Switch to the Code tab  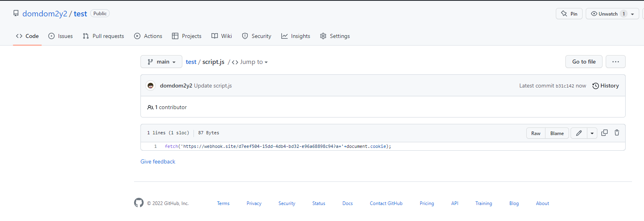click(27, 36)
